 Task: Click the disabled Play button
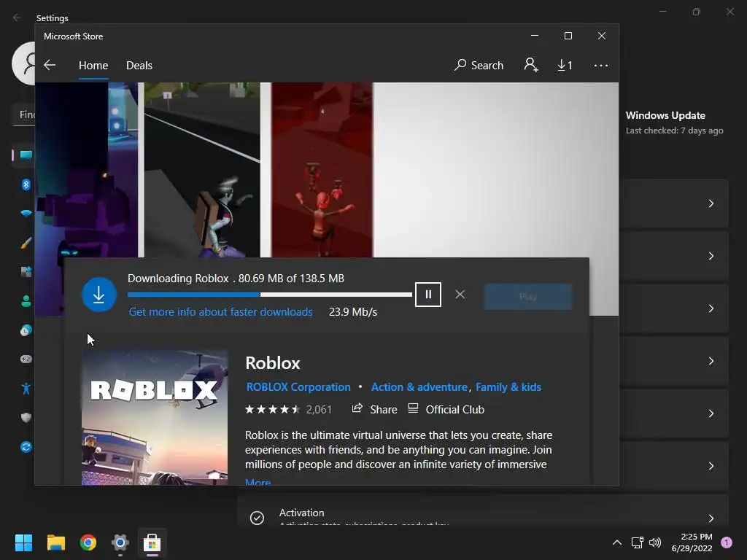528,297
